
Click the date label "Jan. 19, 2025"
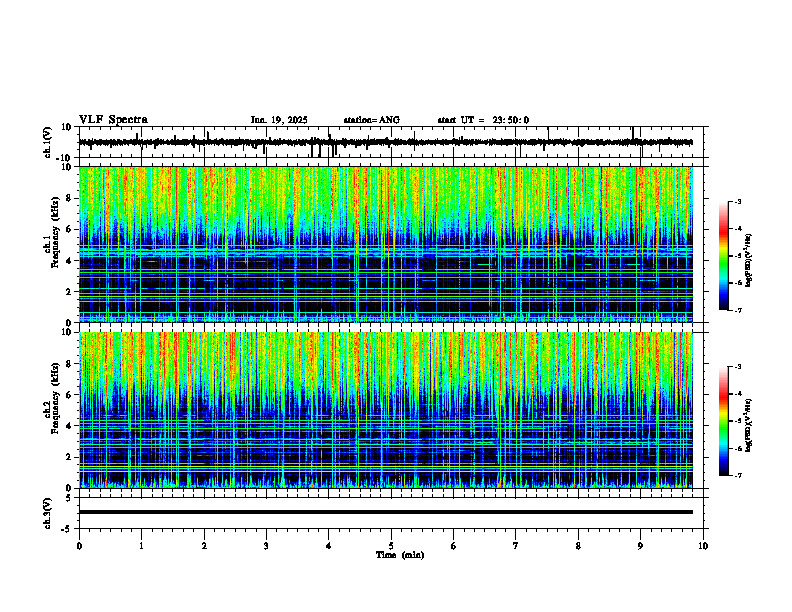279,120
